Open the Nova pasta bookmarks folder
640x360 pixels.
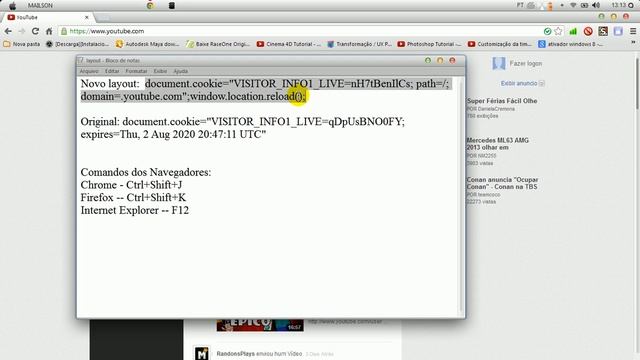[x=22, y=44]
